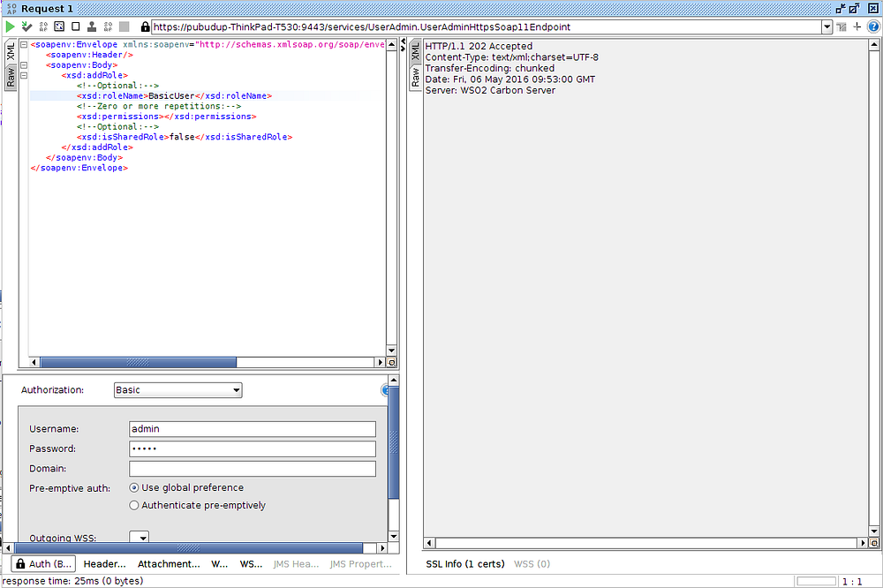Click the 1 : 1 cursor position indicator

[x=852, y=582]
